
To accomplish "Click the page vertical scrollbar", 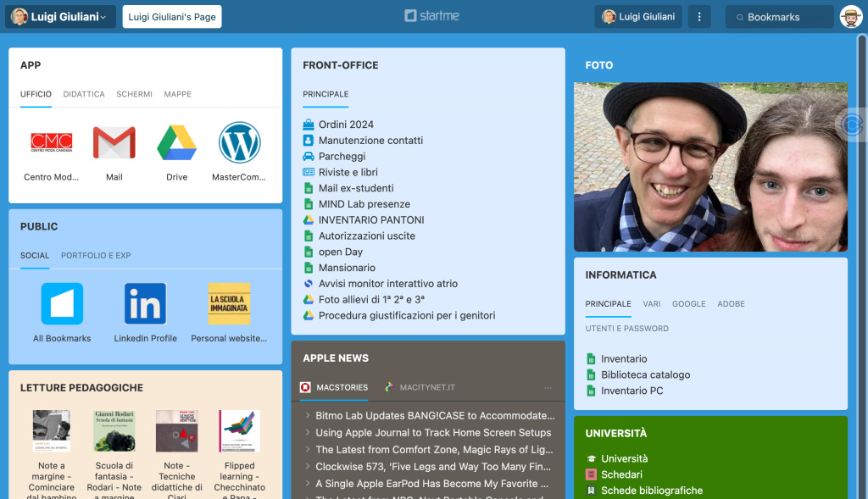I will [862, 265].
